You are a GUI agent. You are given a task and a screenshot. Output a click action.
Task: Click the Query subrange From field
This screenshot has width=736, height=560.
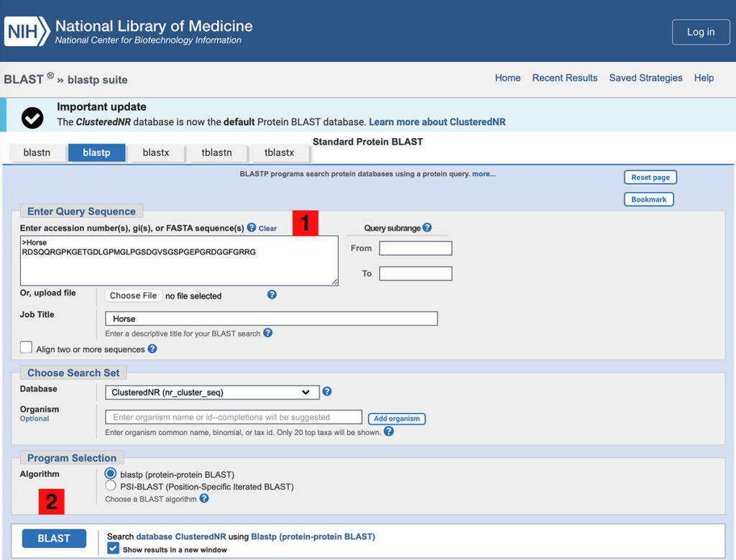tap(415, 248)
